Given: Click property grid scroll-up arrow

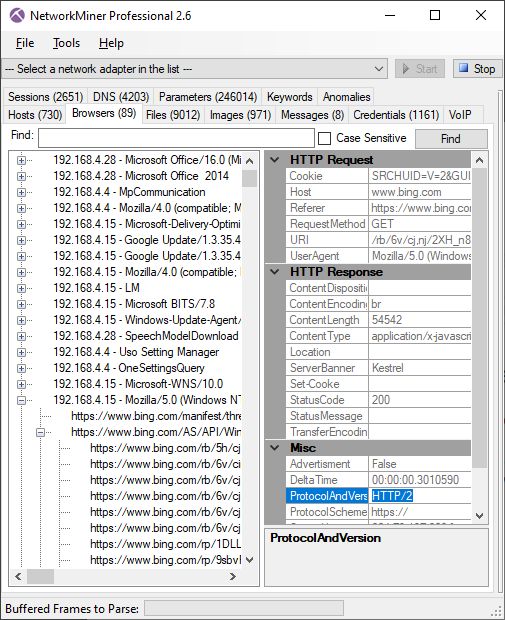Looking at the screenshot, I should pos(479,160).
